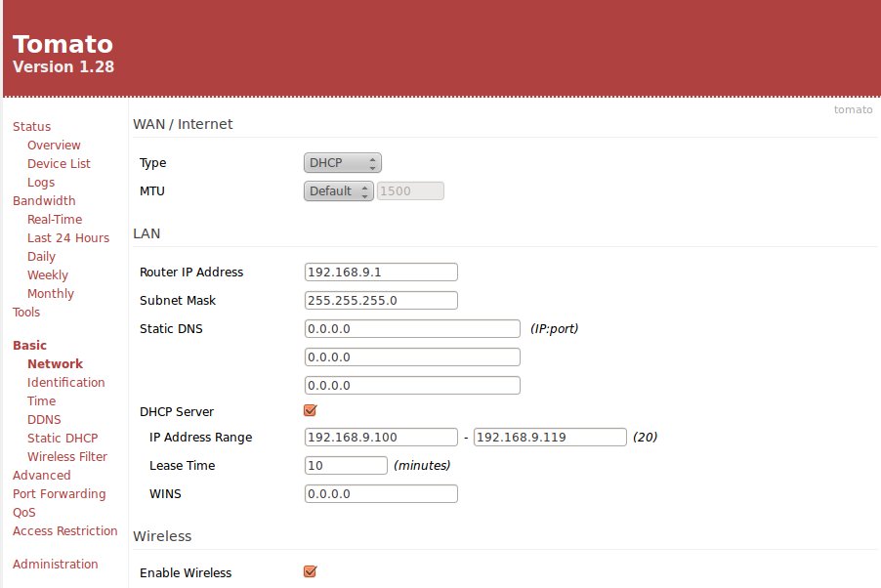Open the WAN Type dropdown
The width and height of the screenshot is (881, 588).
point(343,163)
